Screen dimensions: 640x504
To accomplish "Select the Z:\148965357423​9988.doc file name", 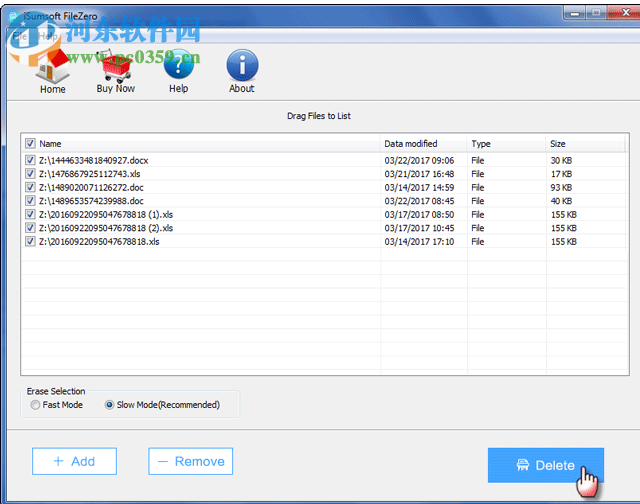I will pos(91,201).
